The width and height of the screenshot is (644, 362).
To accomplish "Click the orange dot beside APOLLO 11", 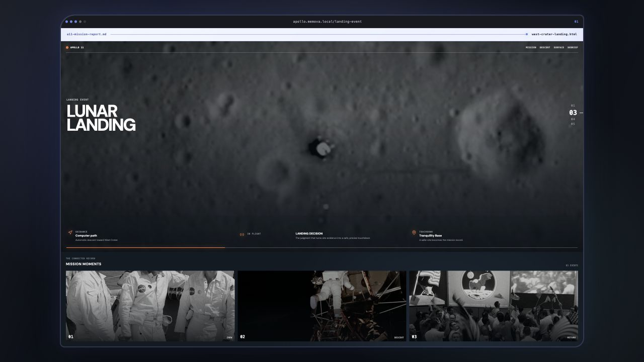I will tap(67, 47).
